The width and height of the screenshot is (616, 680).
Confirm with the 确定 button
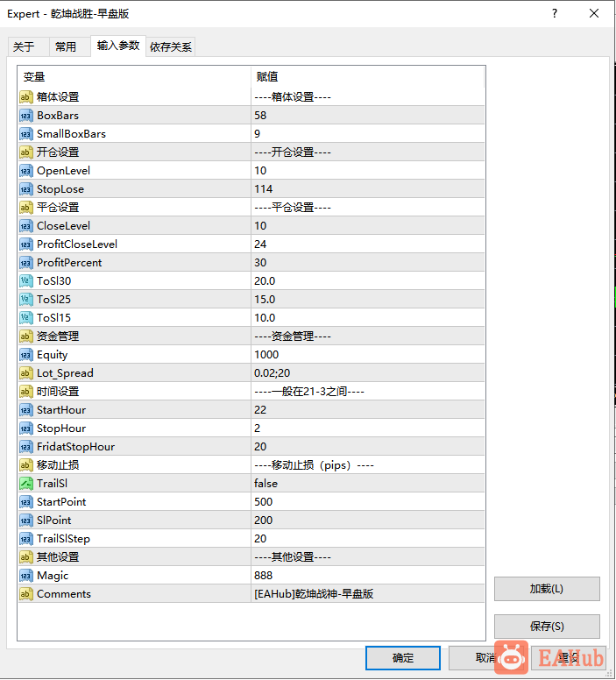tap(403, 658)
